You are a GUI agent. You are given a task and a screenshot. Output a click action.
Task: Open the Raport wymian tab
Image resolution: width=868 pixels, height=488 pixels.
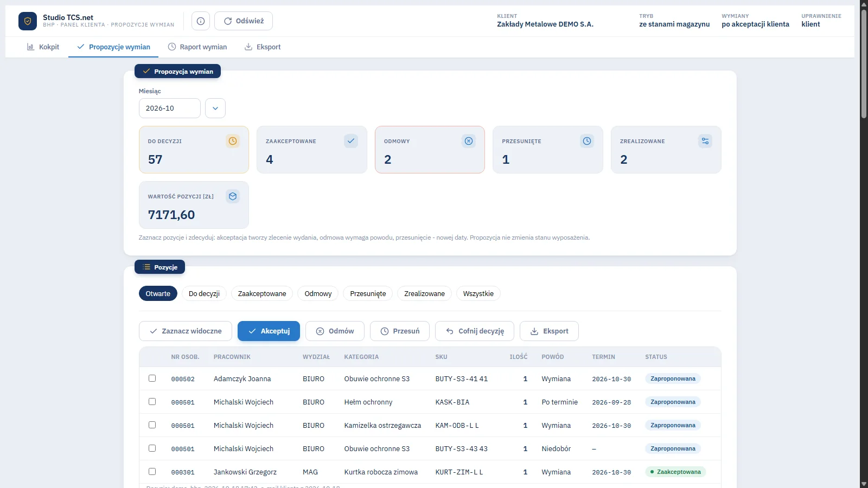[197, 47]
